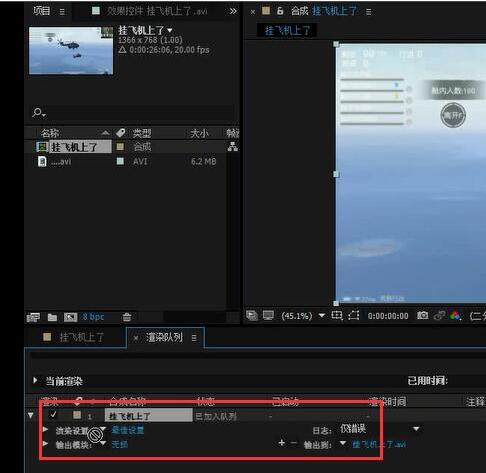The image size is (486, 473).
Task: Click the 挂飞机上了.avi output file link
Action: (x=379, y=444)
